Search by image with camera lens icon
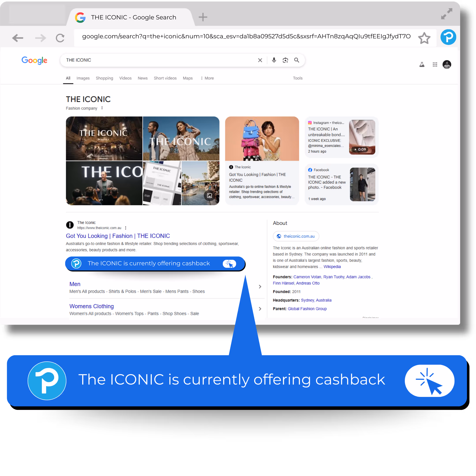The height and width of the screenshot is (476, 476). [x=285, y=60]
